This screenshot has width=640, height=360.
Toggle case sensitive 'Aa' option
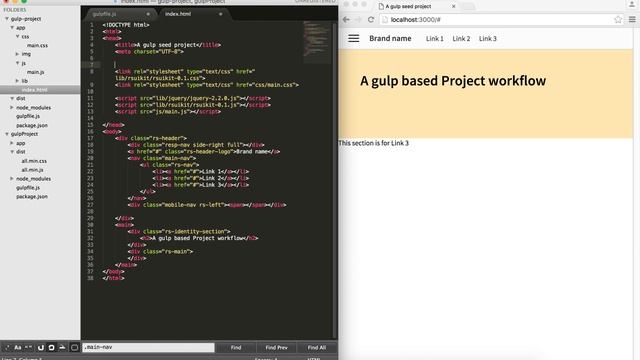[x=18, y=347]
